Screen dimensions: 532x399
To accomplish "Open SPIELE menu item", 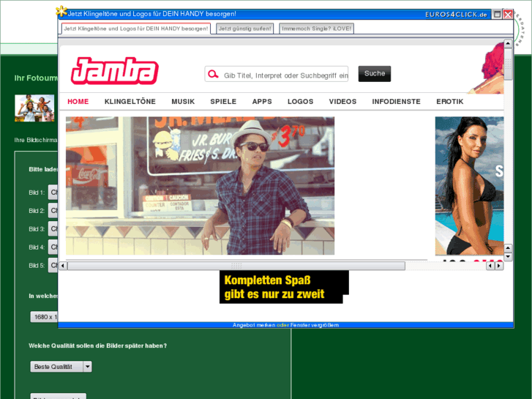I will point(223,102).
